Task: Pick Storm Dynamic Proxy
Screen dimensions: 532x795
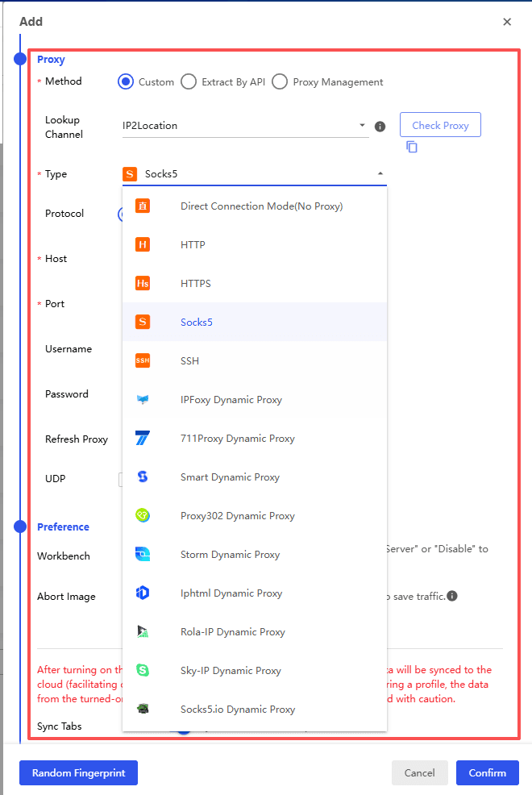Action: tap(255, 554)
